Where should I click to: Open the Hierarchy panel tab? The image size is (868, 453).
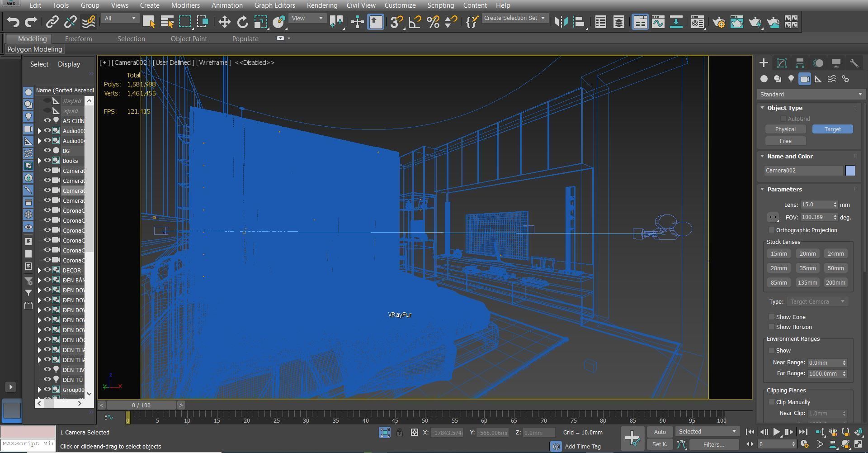pos(800,63)
